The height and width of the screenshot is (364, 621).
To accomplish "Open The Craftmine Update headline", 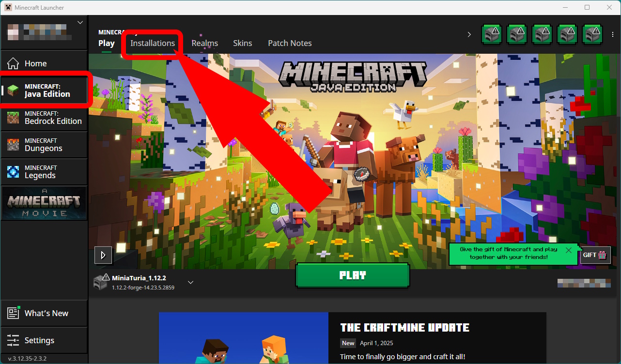I will click(x=405, y=328).
